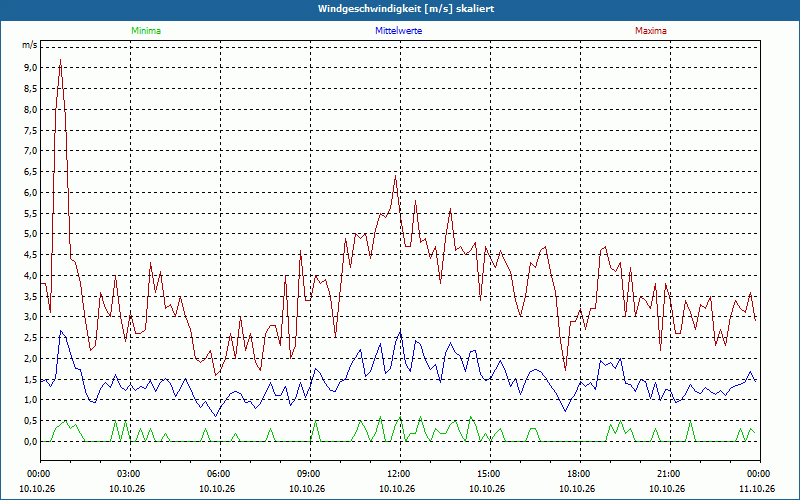Image resolution: width=800 pixels, height=500 pixels.
Task: Click the 3,0 y-axis value
Action: (x=30, y=317)
